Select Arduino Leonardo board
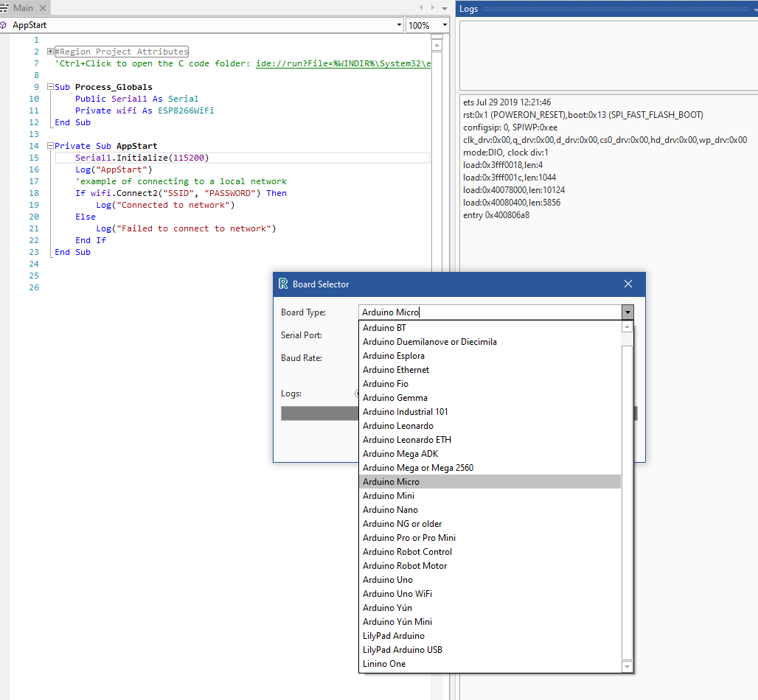 pos(490,426)
